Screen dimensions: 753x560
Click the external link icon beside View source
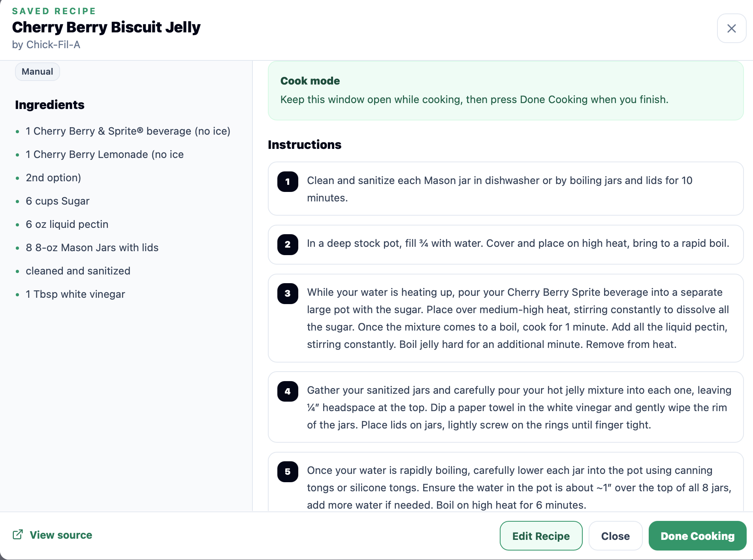pyautogui.click(x=18, y=535)
